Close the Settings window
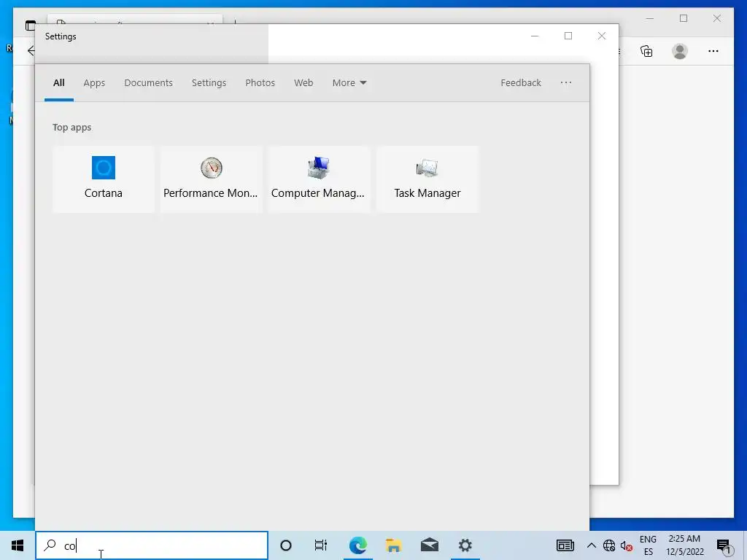 pyautogui.click(x=602, y=36)
